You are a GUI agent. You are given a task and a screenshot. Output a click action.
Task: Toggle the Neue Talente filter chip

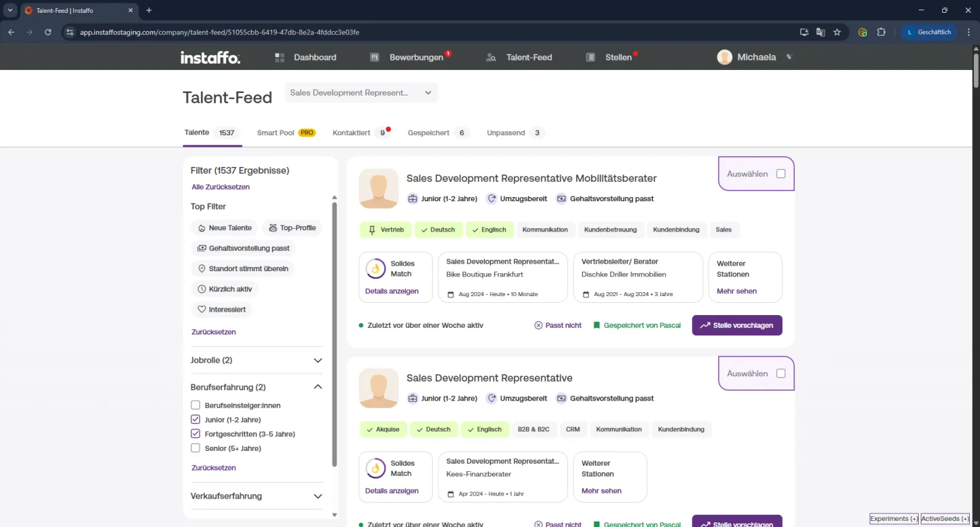pyautogui.click(x=224, y=228)
